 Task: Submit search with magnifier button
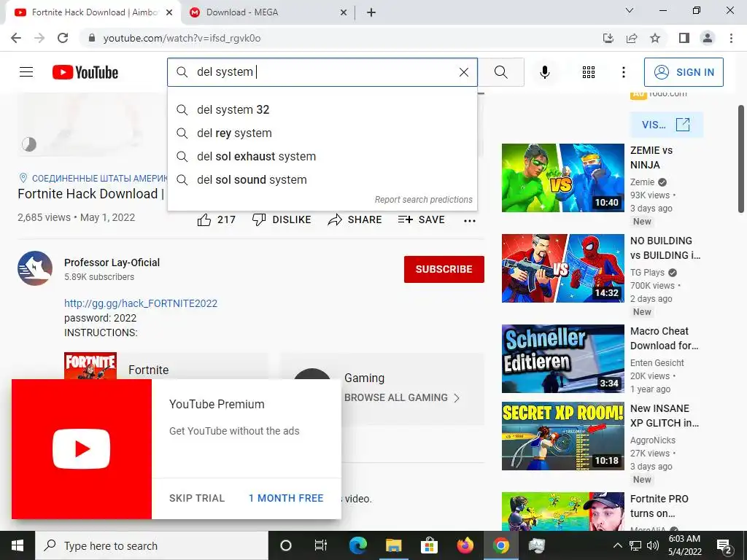point(500,72)
